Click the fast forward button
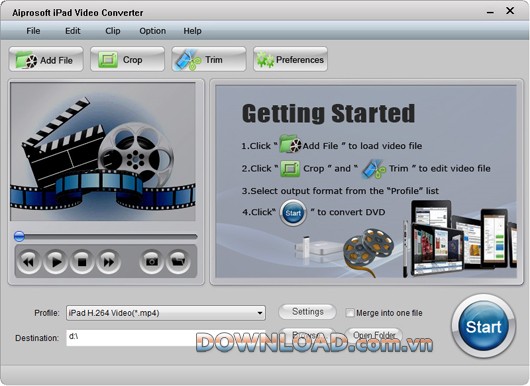 pyautogui.click(x=109, y=261)
